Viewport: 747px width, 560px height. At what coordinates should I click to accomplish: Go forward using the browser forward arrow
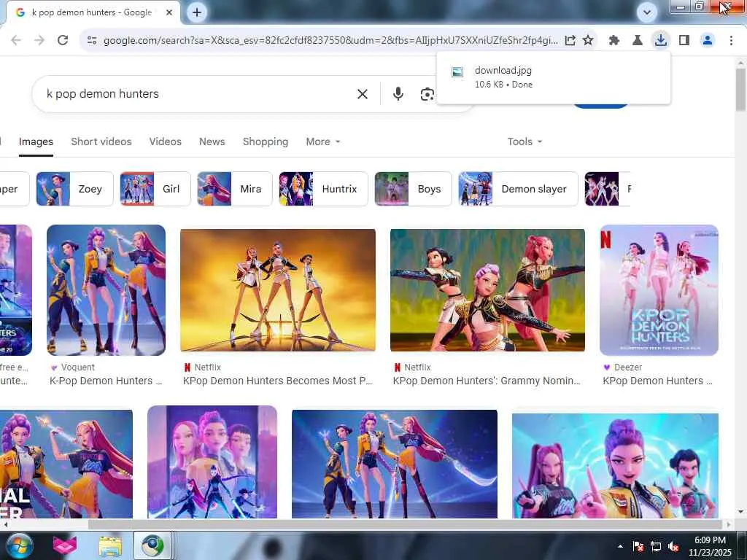tap(39, 41)
